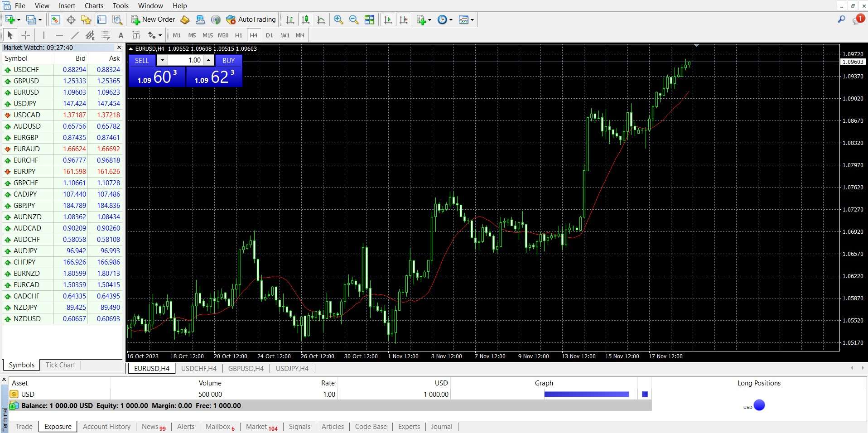The height and width of the screenshot is (433, 868).
Task: Open volume dropdown in one-click trading panel
Action: point(162,60)
